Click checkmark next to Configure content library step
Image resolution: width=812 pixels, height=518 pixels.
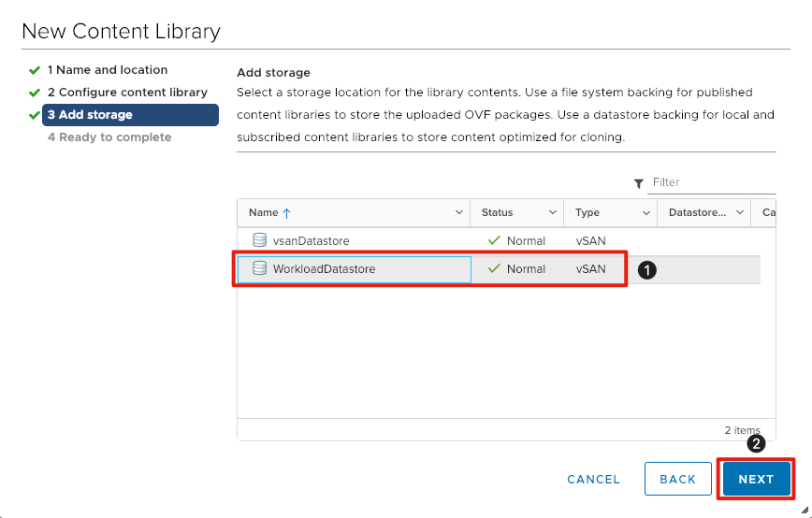tap(35, 93)
